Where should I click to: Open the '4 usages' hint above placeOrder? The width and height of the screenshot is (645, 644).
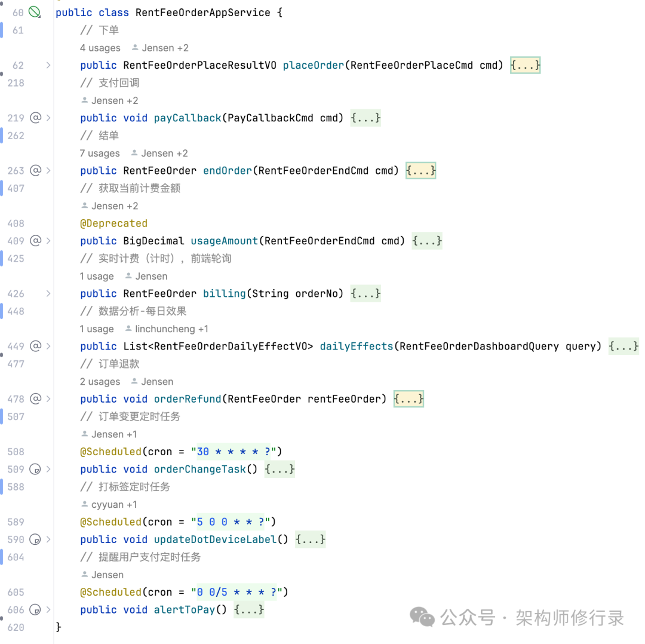point(100,48)
